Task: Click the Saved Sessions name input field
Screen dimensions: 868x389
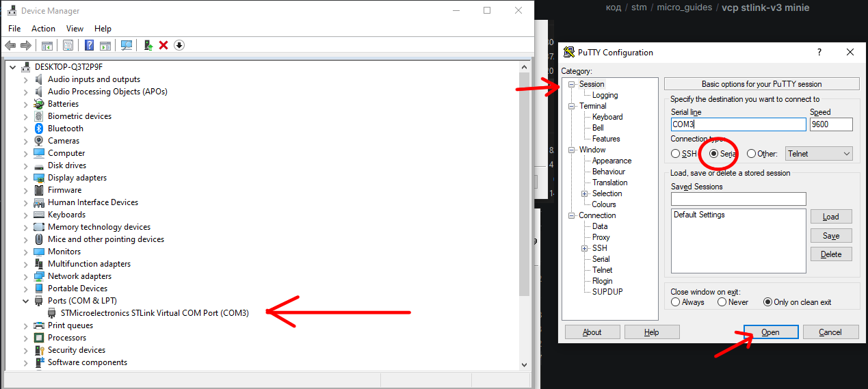Action: [x=739, y=199]
